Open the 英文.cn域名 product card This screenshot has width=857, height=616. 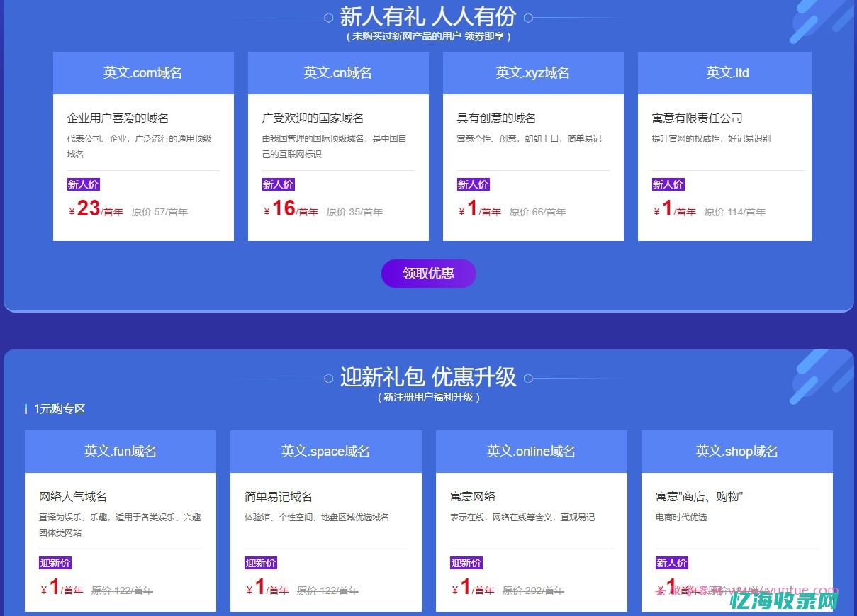338,72
